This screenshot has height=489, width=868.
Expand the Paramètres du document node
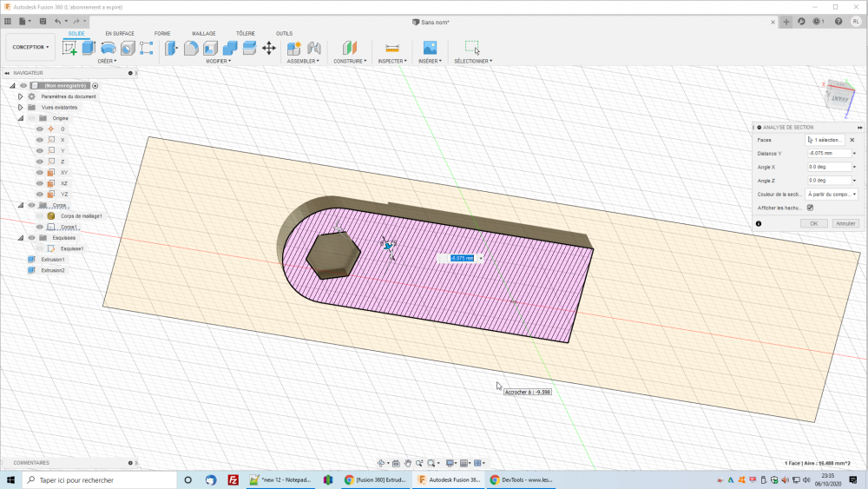point(20,96)
